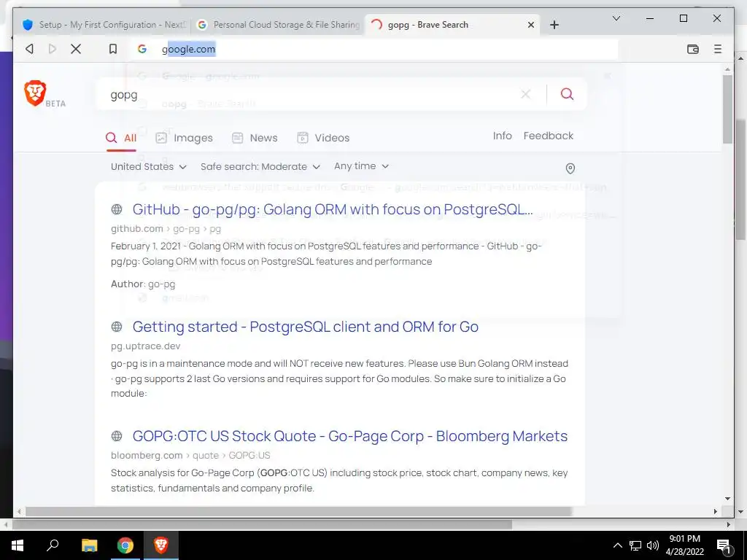Open the Brave wallet icon
This screenshot has height=560, width=747.
point(693,49)
